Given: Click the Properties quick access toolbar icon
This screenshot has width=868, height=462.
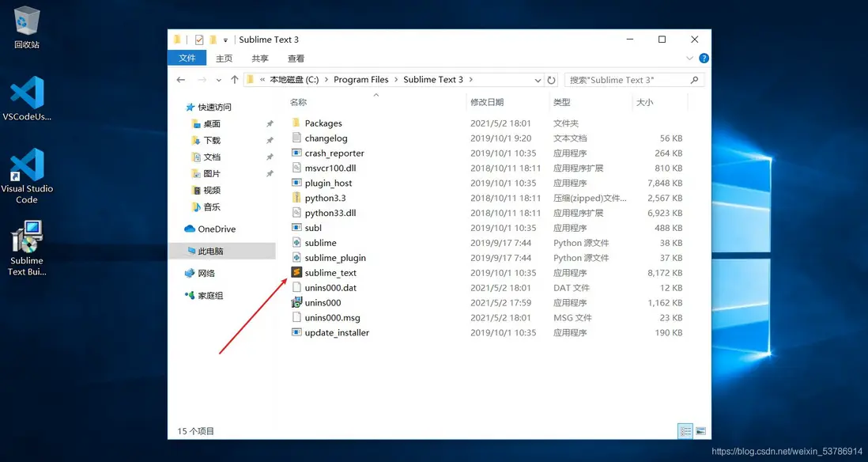Looking at the screenshot, I should tap(199, 40).
